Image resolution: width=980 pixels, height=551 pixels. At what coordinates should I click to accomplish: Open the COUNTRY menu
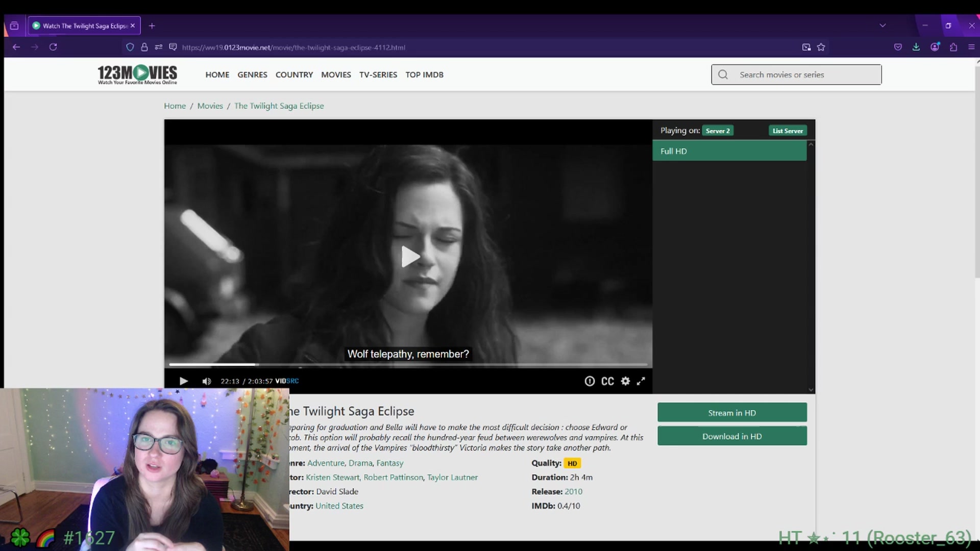point(294,74)
